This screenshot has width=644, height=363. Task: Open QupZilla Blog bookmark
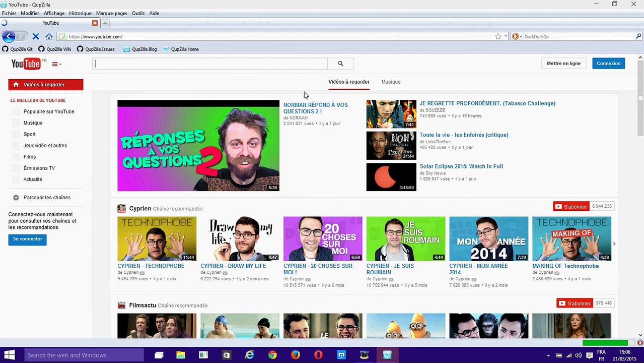140,49
